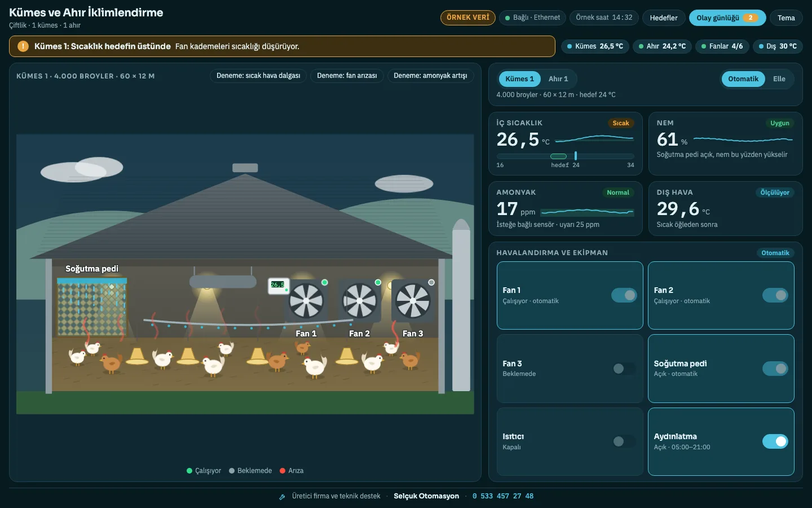Turn on the Isıtıcı heater switch
The width and height of the screenshot is (812, 508).
(x=624, y=441)
